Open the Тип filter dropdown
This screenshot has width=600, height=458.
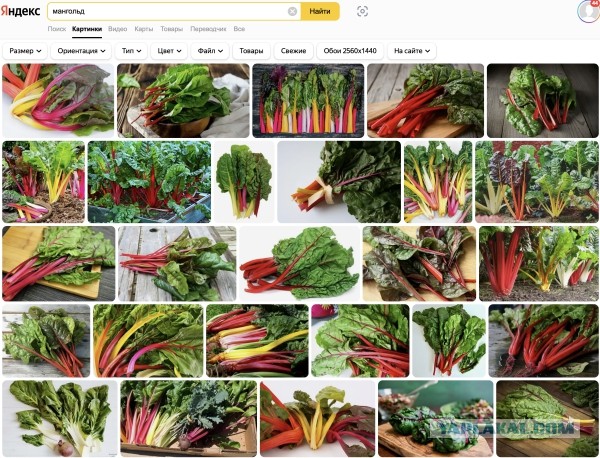pyautogui.click(x=131, y=50)
